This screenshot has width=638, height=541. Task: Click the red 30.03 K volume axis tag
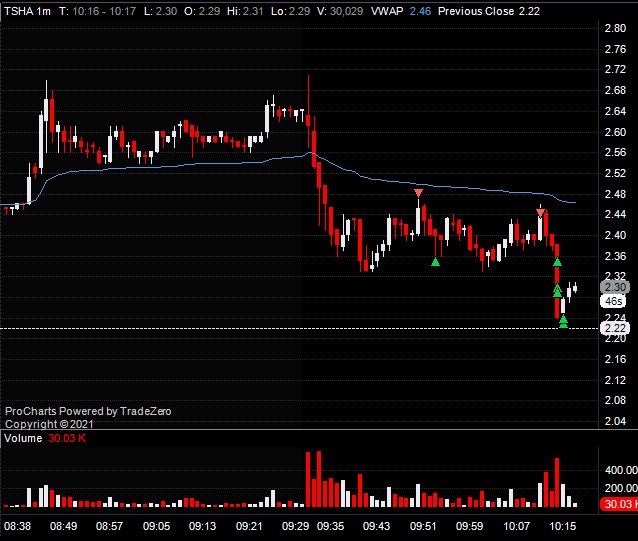618,504
